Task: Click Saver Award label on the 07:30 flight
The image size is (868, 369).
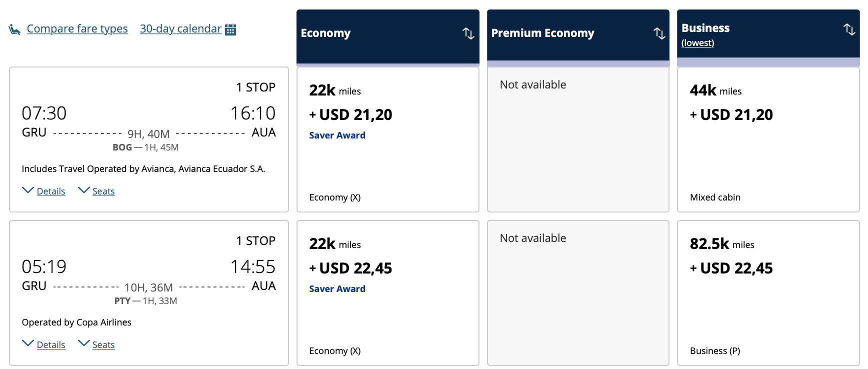Action: [337, 135]
